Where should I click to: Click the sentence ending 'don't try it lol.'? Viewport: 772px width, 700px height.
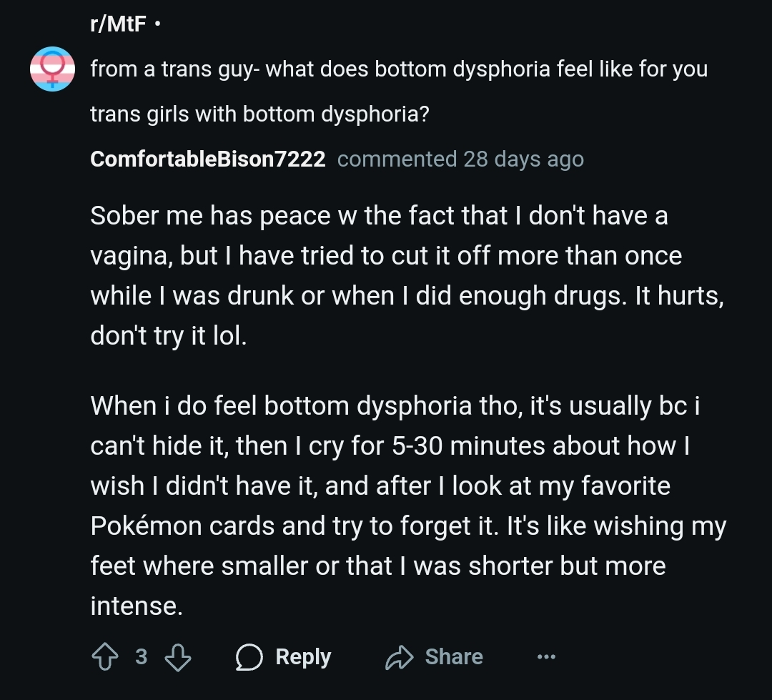(169, 336)
